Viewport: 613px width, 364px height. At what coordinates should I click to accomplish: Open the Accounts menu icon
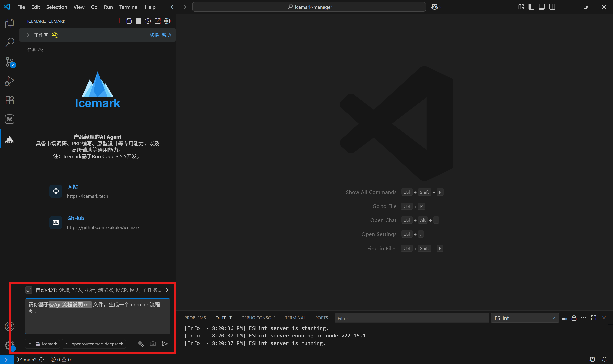click(x=9, y=326)
